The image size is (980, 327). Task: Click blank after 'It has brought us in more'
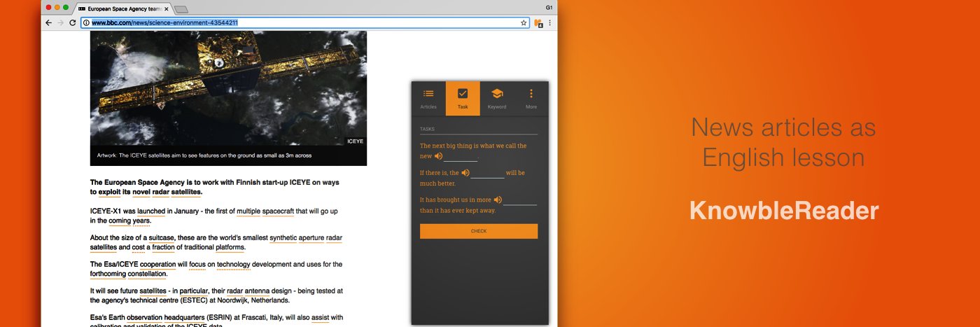[520, 200]
